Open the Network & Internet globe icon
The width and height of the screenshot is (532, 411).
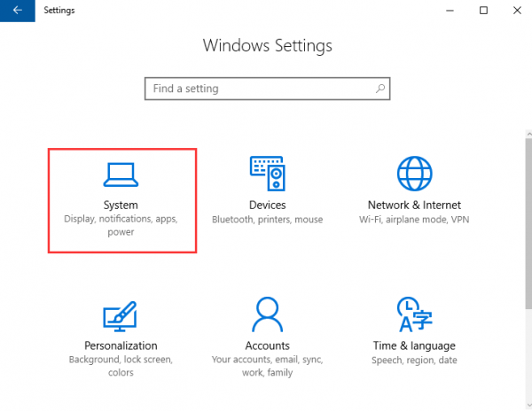click(414, 174)
